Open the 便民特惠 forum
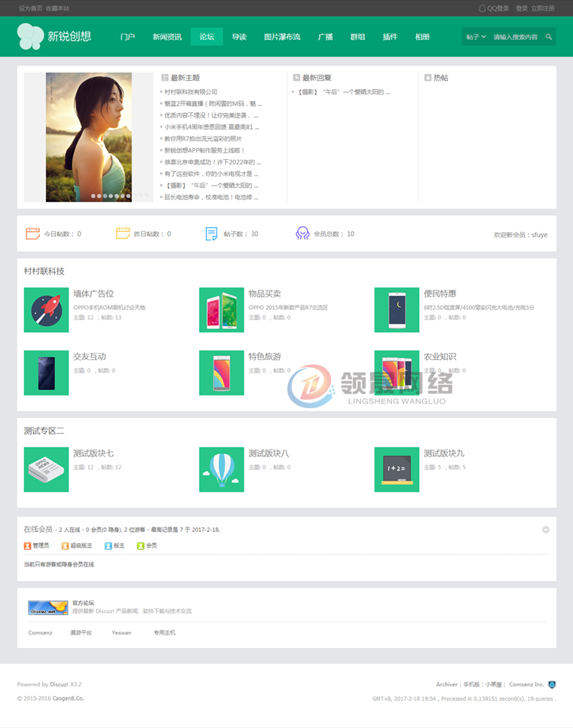The height and width of the screenshot is (728, 573). coord(440,293)
